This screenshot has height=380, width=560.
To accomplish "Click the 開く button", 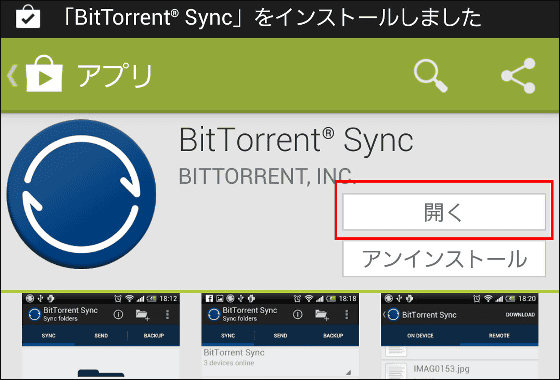I will tap(444, 212).
